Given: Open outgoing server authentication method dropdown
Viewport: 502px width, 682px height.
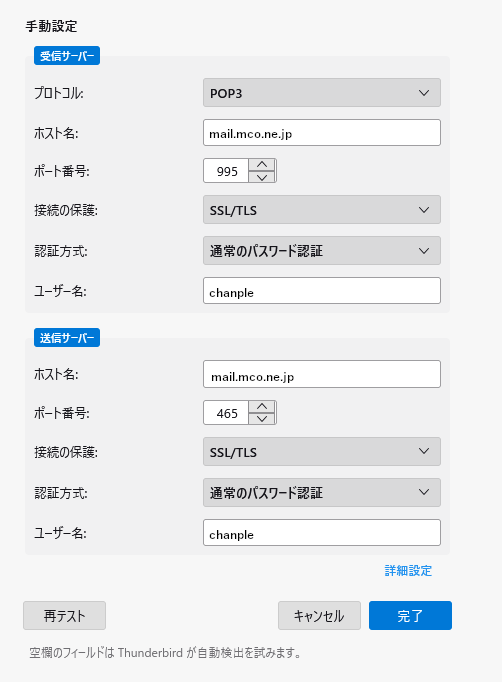Looking at the screenshot, I should coord(322,492).
